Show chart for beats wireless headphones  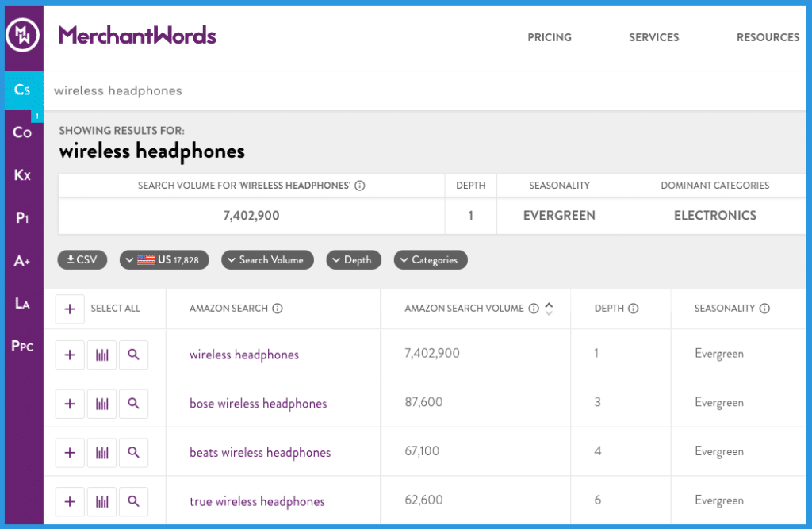pos(102,453)
